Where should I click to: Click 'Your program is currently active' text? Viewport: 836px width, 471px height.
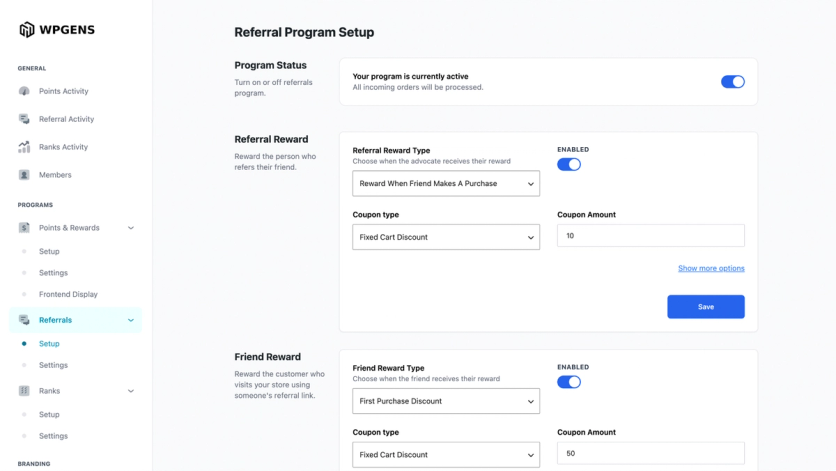coord(411,76)
